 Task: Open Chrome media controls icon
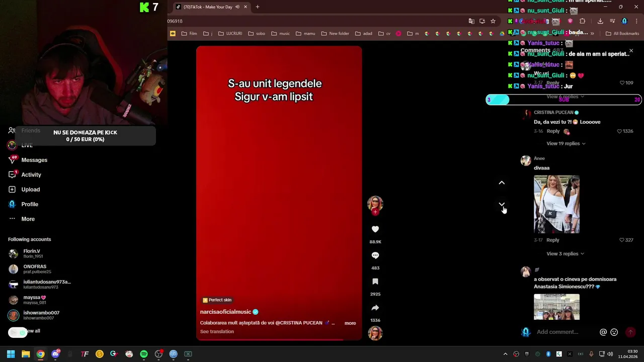pyautogui.click(x=612, y=21)
